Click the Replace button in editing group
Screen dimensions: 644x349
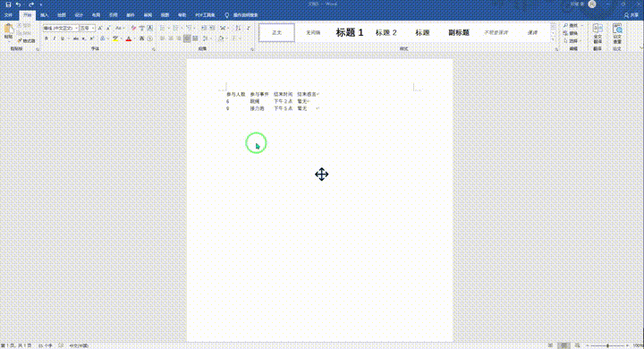tap(571, 33)
